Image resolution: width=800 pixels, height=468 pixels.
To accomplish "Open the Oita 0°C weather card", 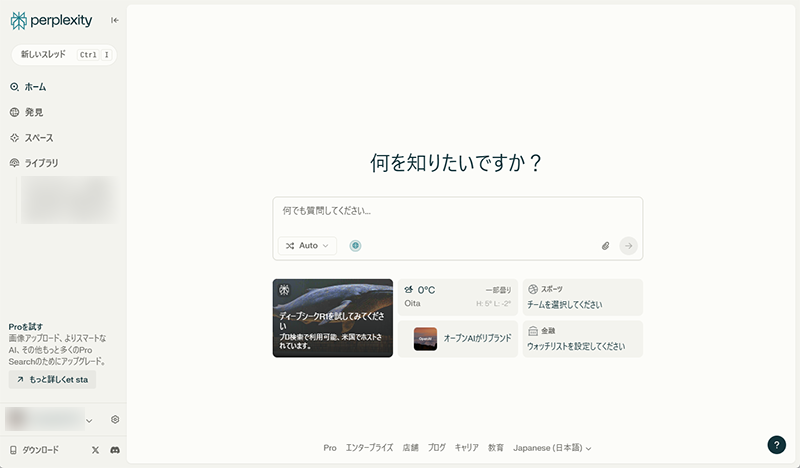I will pyautogui.click(x=458, y=297).
